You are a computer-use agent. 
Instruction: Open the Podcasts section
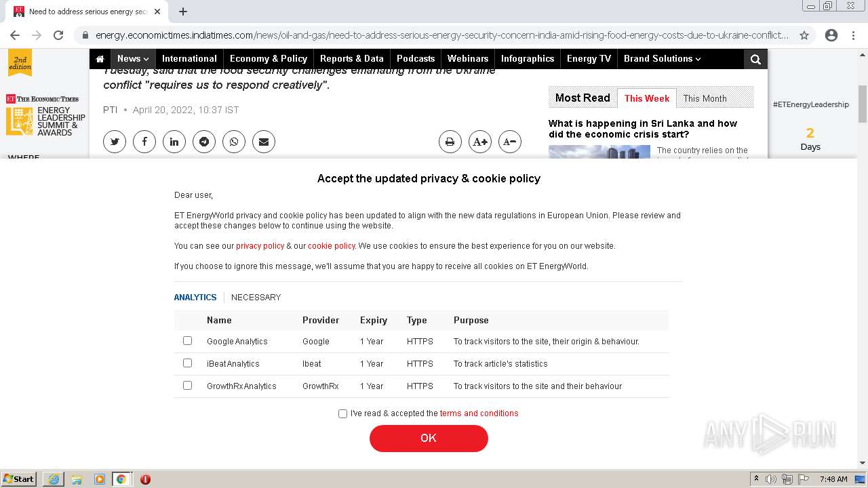(416, 59)
